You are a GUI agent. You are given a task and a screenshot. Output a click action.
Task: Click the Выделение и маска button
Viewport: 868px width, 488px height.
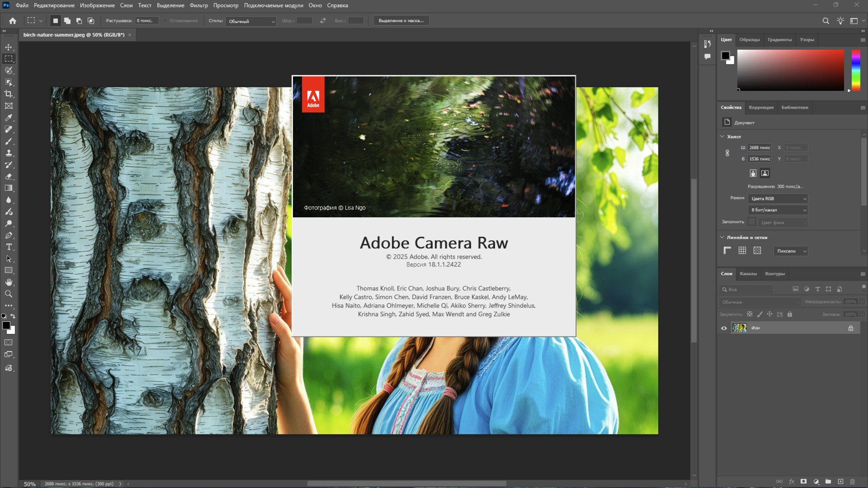click(401, 21)
